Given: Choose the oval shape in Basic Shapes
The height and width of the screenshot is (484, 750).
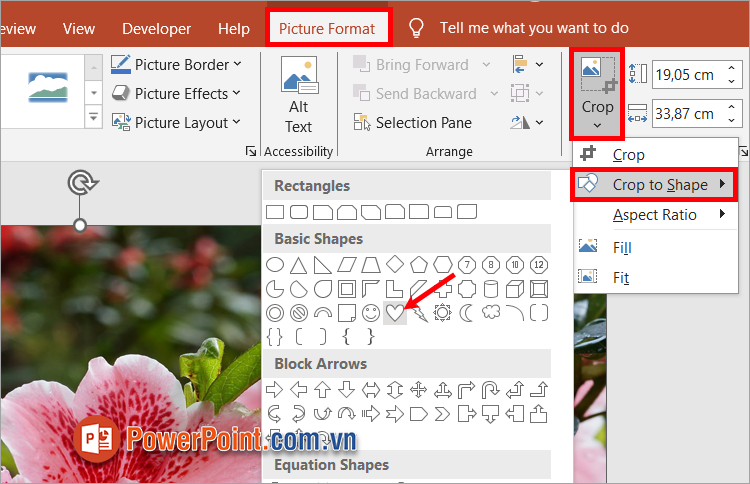Looking at the screenshot, I should 275,264.
